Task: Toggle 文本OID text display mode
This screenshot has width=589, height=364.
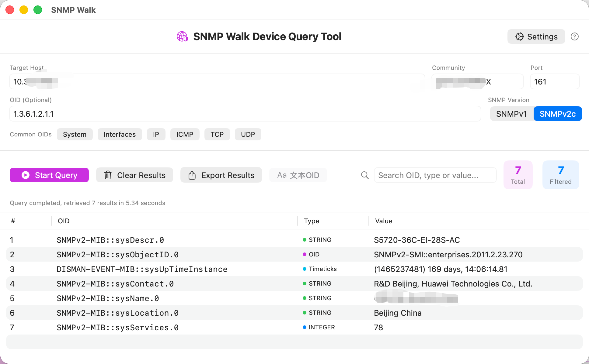Action: [x=298, y=175]
